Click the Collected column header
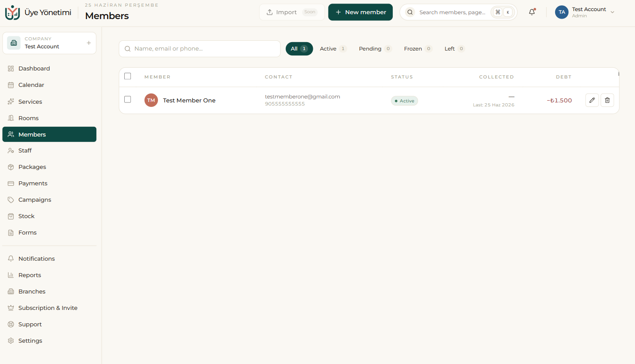This screenshot has height=364, width=635. (497, 77)
